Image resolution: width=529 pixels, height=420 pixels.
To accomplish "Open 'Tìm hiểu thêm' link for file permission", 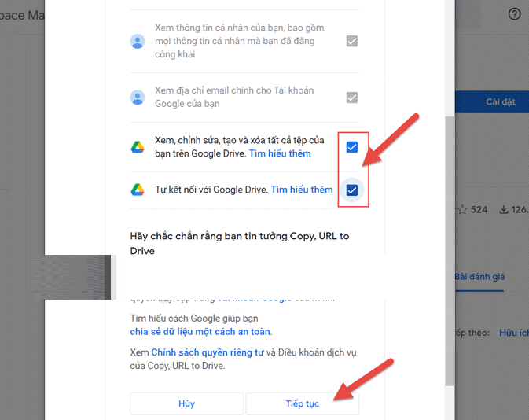I will coord(280,153).
